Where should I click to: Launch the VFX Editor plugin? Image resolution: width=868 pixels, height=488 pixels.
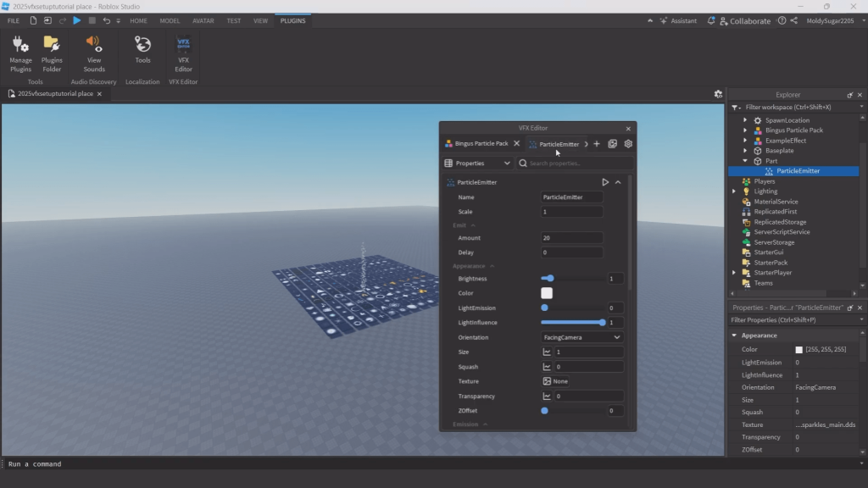coord(183,53)
